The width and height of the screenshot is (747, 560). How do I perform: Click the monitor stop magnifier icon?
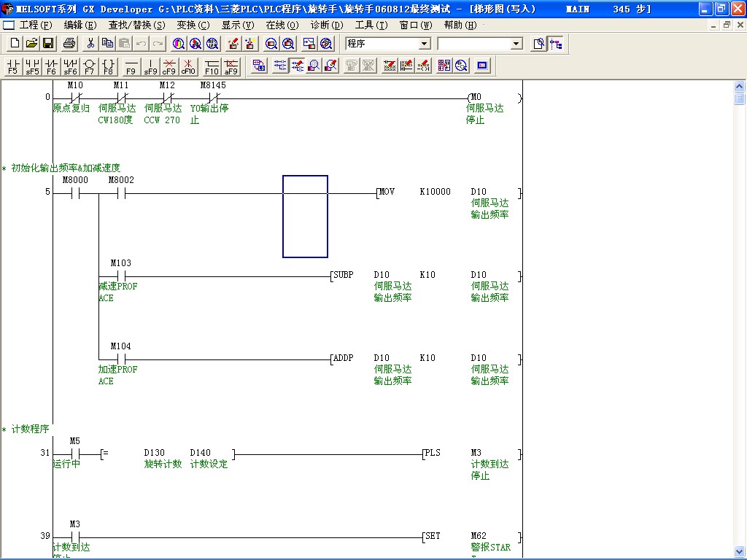288,44
